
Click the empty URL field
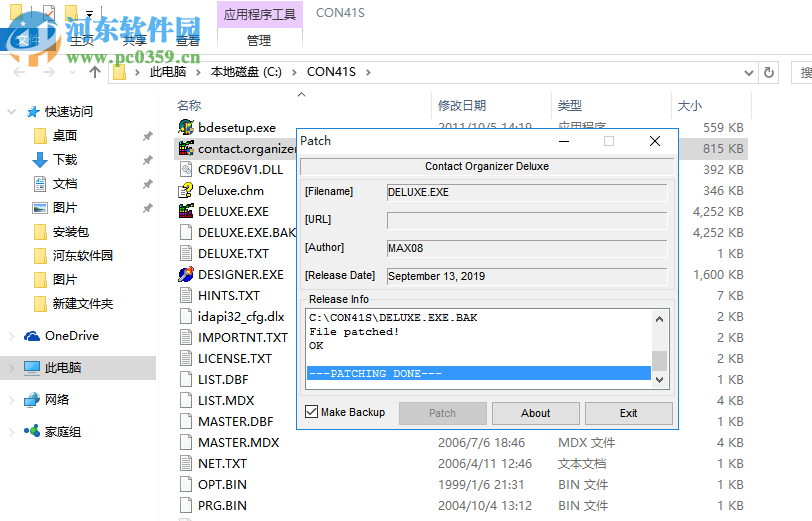tap(527, 220)
